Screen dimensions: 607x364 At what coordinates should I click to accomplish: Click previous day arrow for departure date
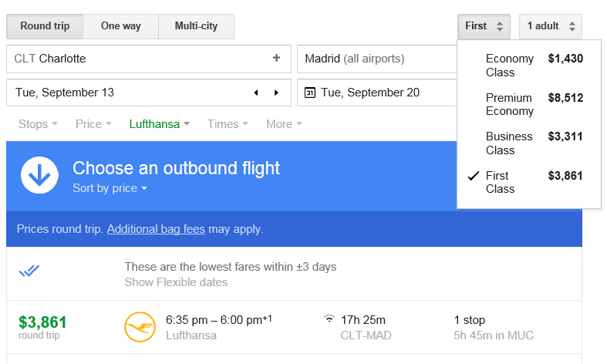[256, 93]
